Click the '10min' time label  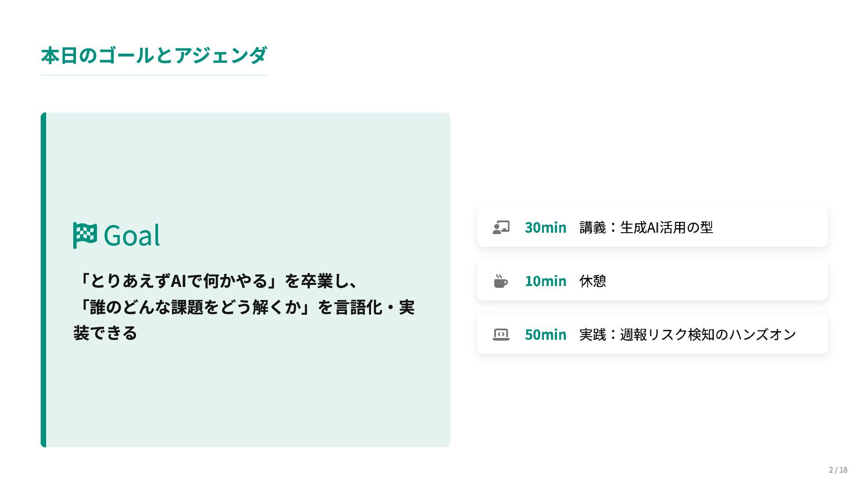point(545,281)
